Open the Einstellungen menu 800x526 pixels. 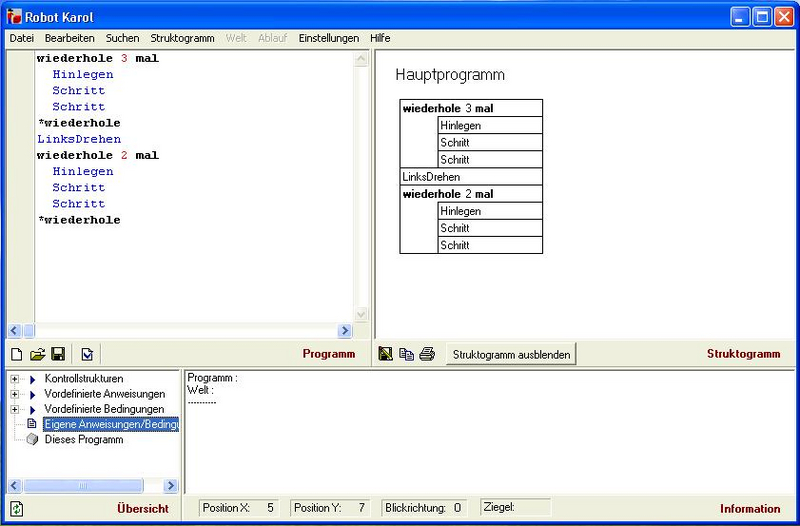tap(328, 38)
